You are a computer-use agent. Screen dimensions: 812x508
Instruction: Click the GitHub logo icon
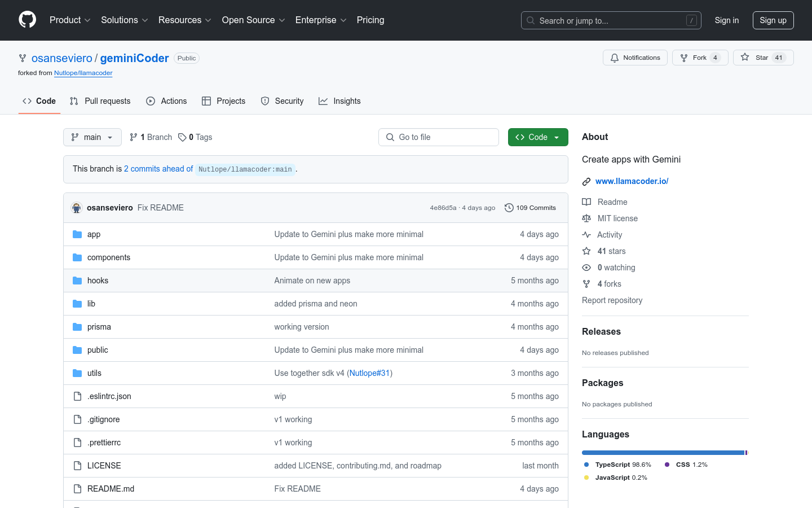pos(28,20)
